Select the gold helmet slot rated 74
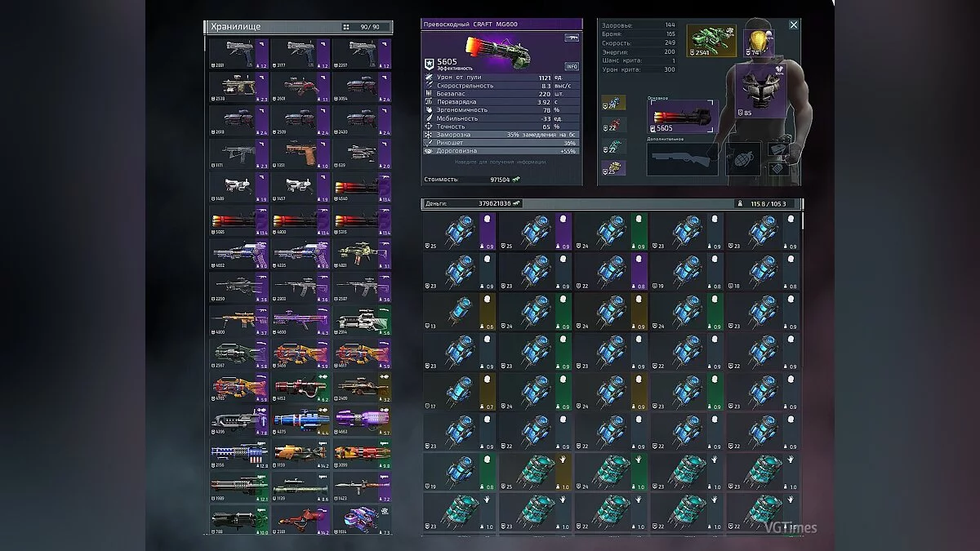This screenshot has height=551, width=980. coord(755,41)
